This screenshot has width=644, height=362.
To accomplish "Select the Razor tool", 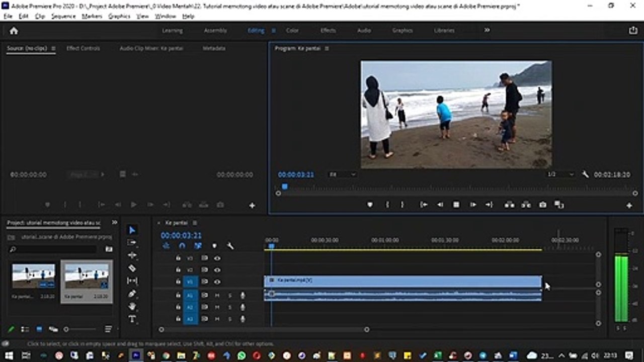I will (132, 268).
